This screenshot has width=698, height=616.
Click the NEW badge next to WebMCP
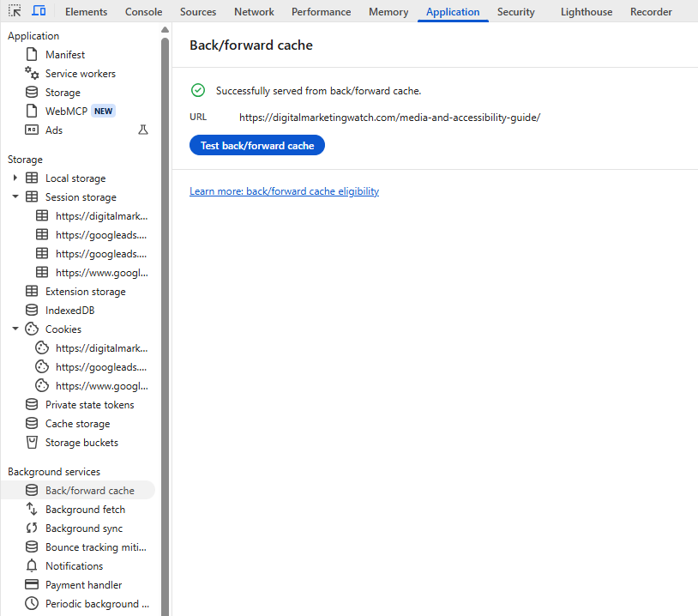tap(103, 111)
